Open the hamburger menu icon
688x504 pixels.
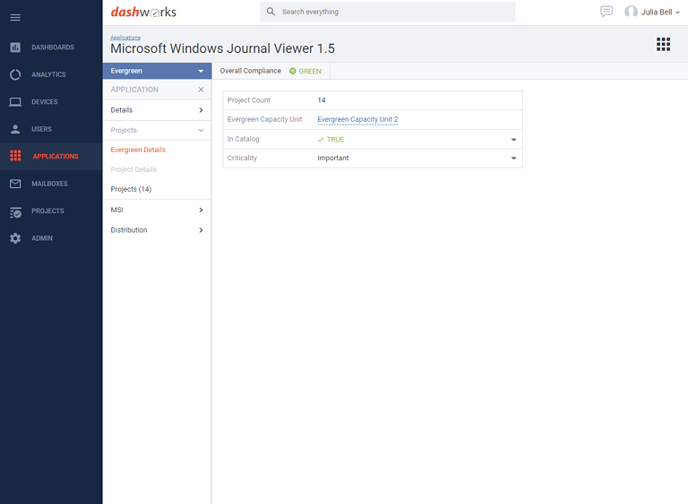point(15,18)
